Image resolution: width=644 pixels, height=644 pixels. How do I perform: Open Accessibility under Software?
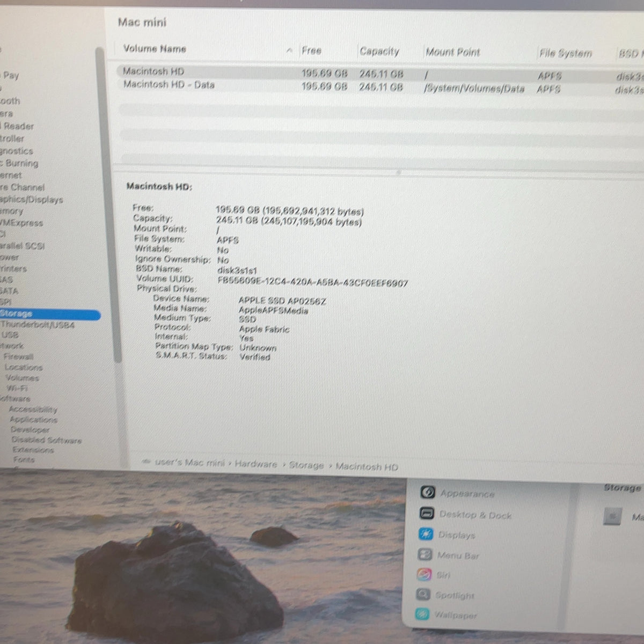33,409
